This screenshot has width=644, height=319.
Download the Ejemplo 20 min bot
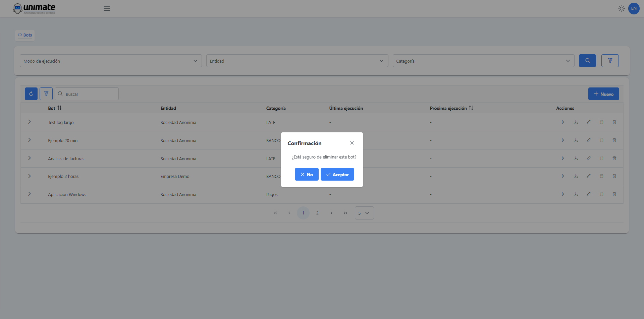click(576, 140)
